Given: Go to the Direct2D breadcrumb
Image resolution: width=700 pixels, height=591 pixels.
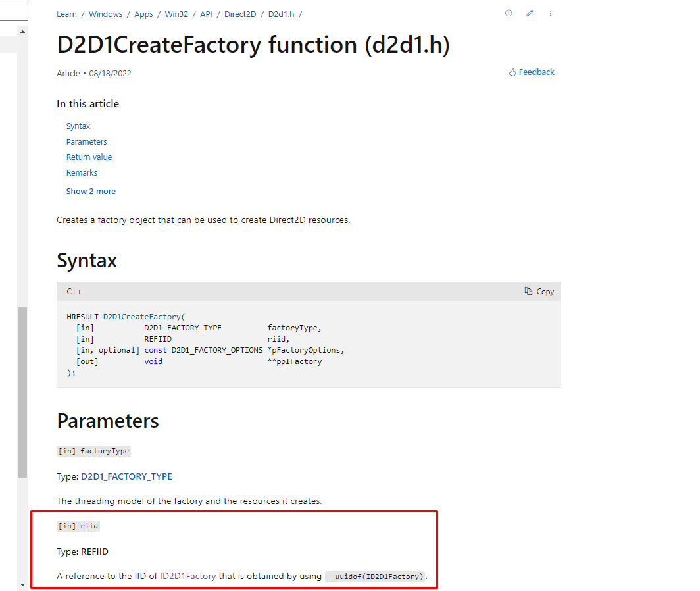Looking at the screenshot, I should pos(240,14).
